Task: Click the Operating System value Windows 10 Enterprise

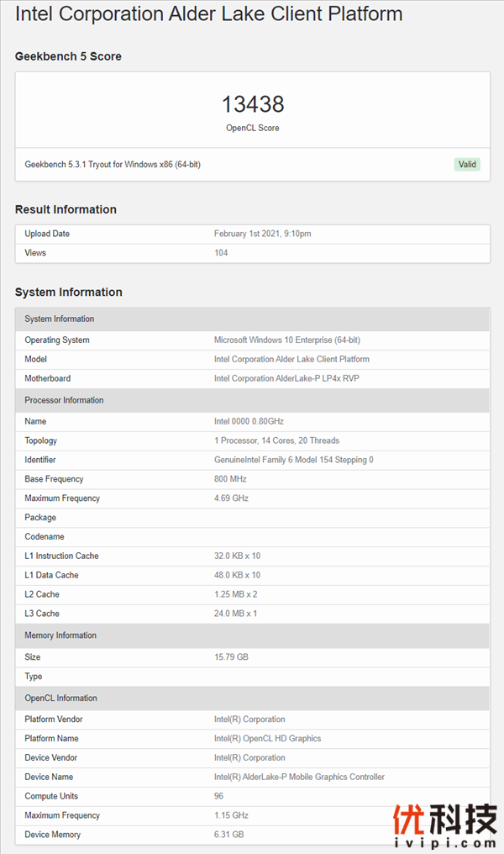Action: 286,340
